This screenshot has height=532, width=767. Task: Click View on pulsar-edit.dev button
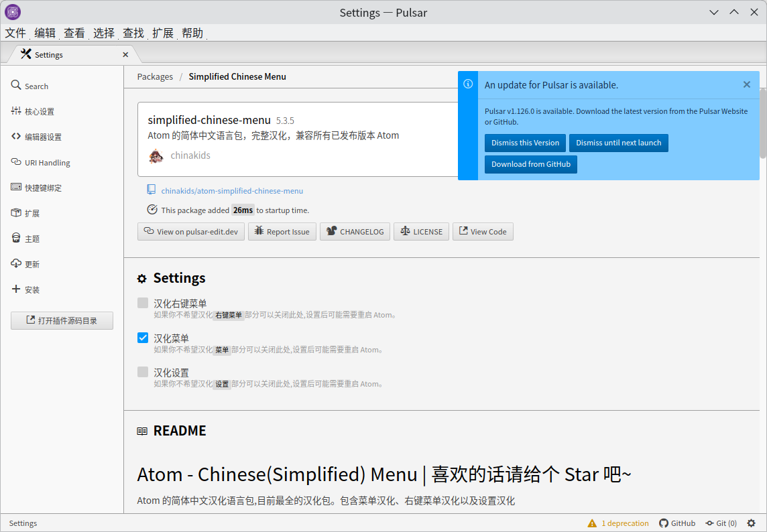click(191, 232)
